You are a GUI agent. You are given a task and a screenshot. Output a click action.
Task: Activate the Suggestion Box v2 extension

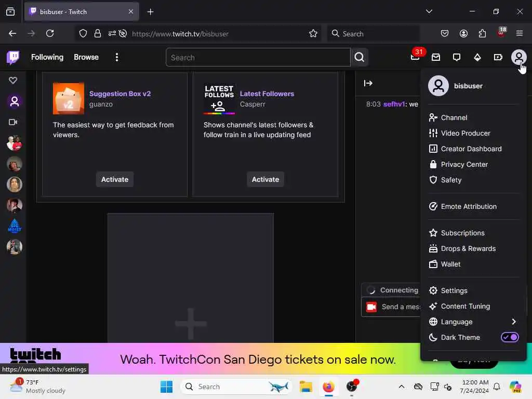pos(115,179)
